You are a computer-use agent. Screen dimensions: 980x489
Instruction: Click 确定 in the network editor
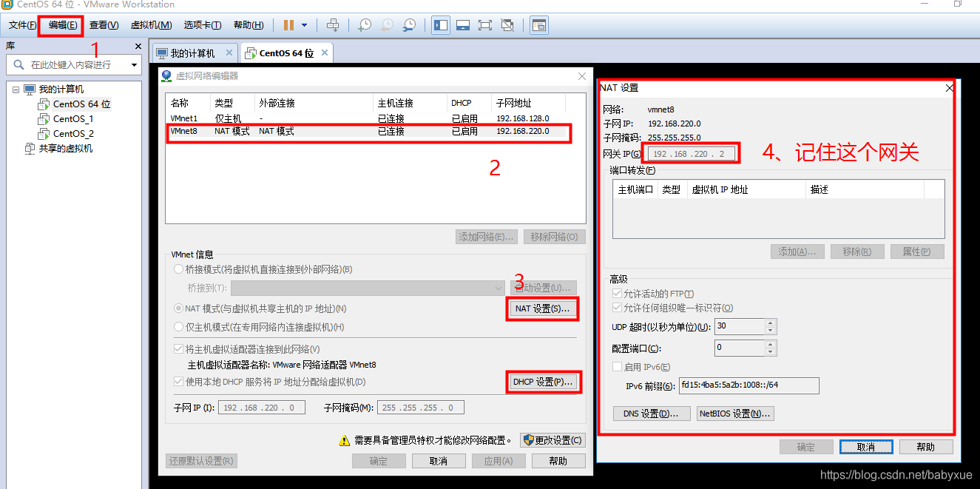pyautogui.click(x=379, y=461)
